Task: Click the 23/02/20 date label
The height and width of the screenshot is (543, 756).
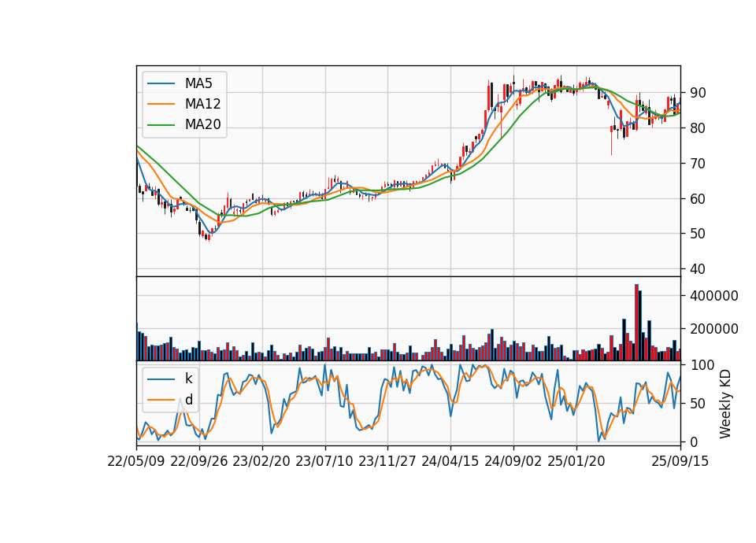Action: click(261, 461)
